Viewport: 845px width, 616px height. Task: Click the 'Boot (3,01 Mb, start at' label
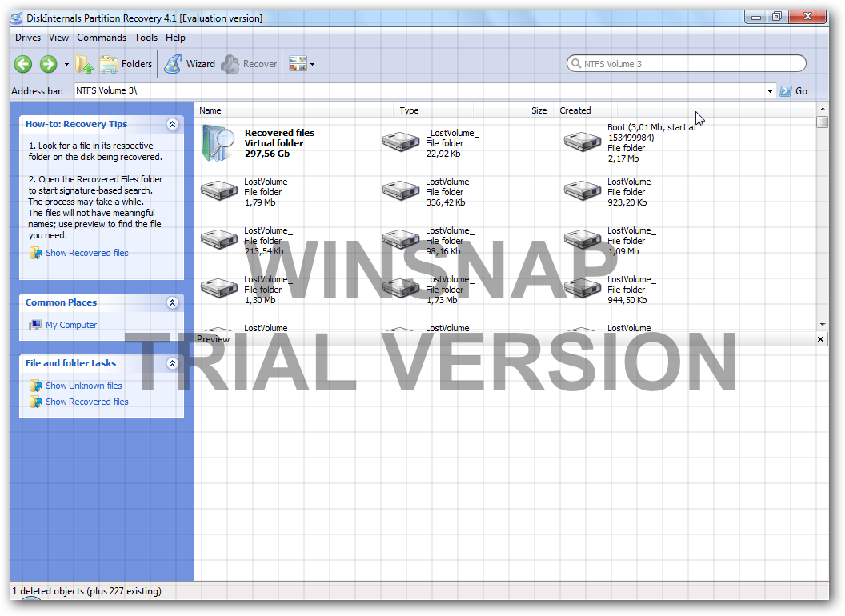click(x=651, y=127)
